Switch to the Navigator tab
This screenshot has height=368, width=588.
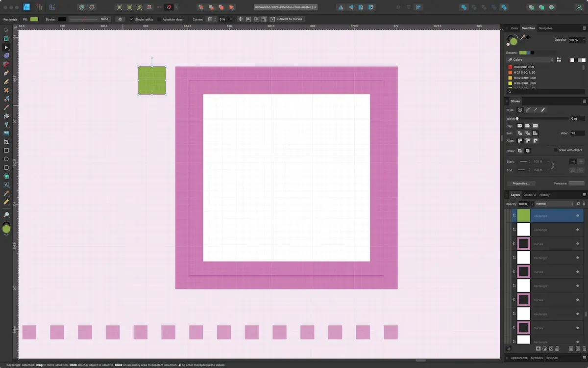click(545, 28)
